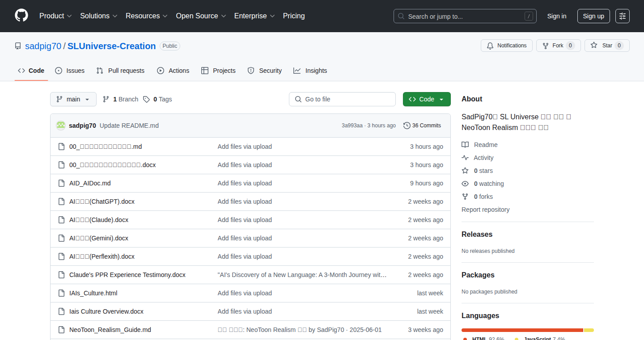Click the branch icon beside 1 Branch
Screen dimensions: 644x340
106,99
